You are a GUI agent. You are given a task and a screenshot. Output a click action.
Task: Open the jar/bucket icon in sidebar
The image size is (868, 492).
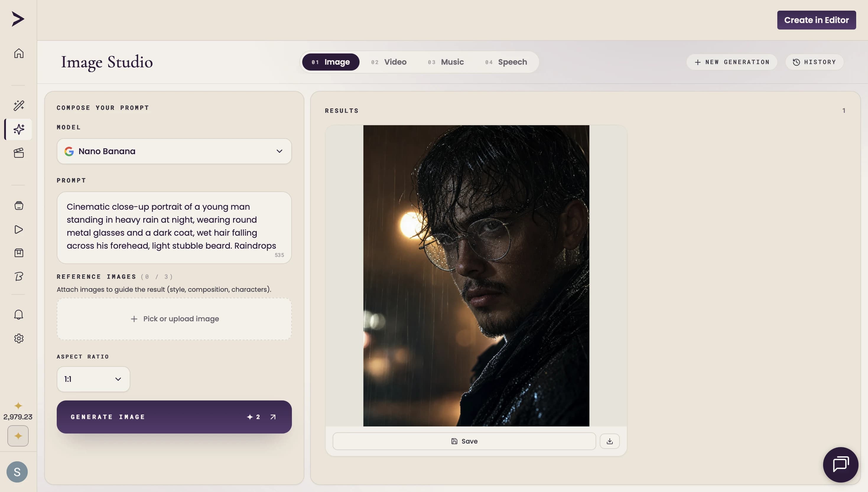(19, 206)
